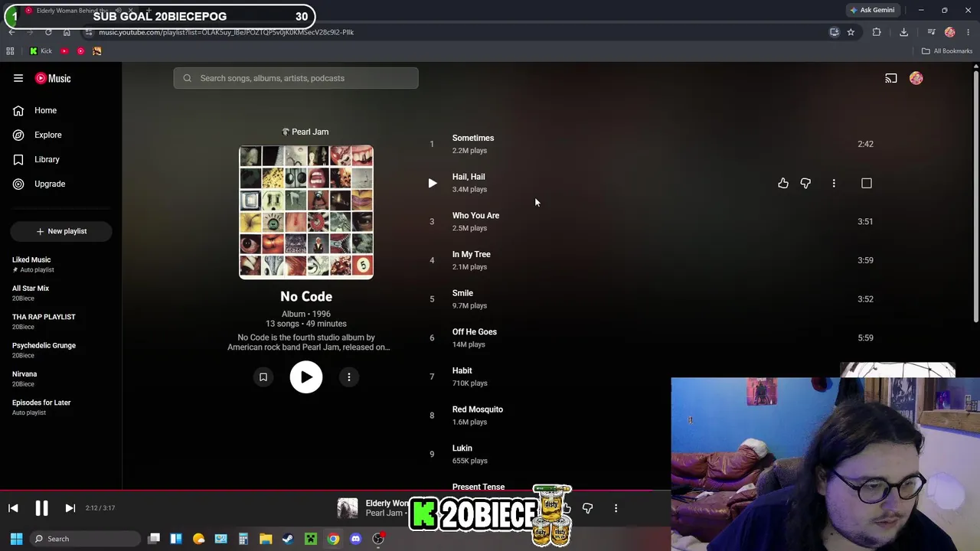Image resolution: width=980 pixels, height=551 pixels.
Task: Click the now-playing song thumbnail
Action: 348,508
